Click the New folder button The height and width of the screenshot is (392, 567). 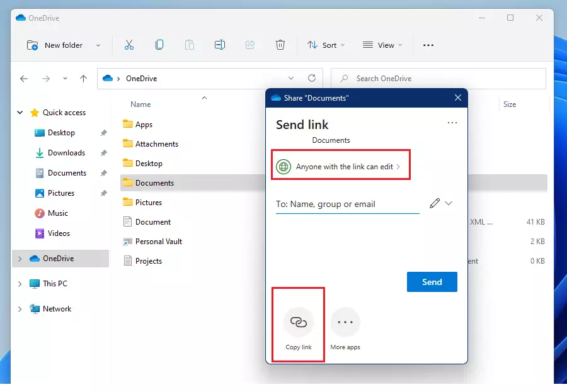point(55,45)
